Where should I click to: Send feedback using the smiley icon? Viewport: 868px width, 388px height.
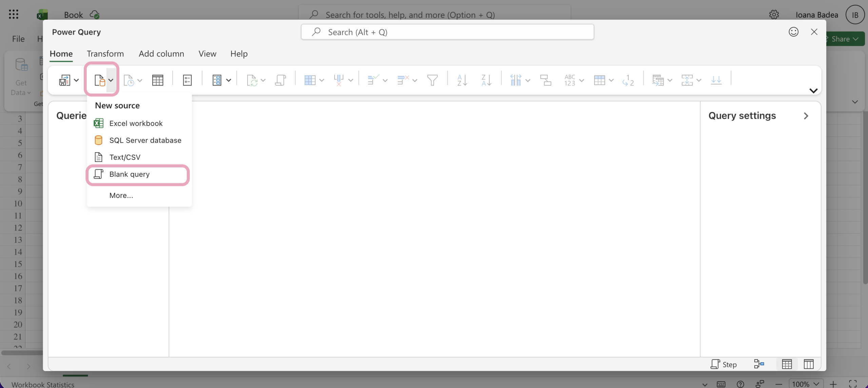click(793, 32)
